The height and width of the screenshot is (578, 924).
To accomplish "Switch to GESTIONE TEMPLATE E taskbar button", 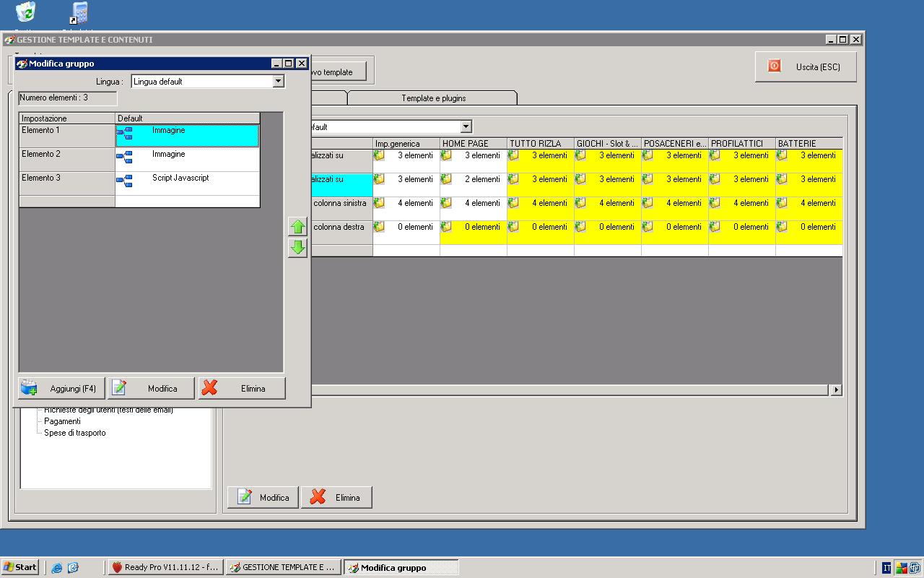I will tap(284, 568).
